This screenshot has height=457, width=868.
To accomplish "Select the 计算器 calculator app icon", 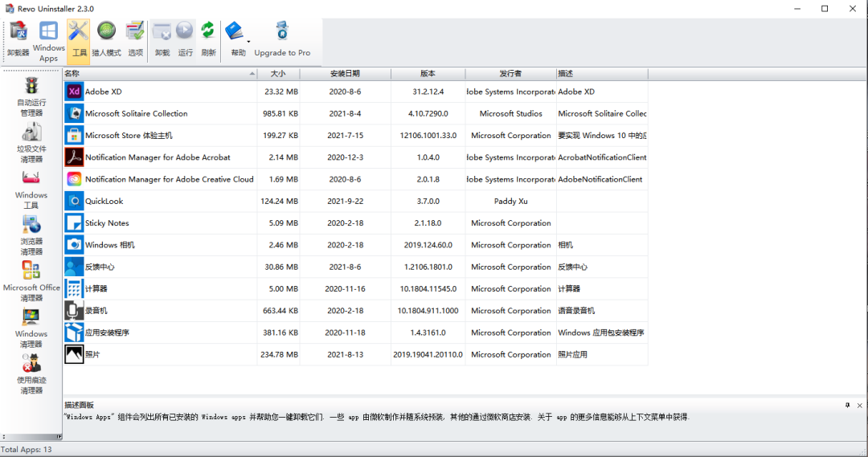I will 74,289.
